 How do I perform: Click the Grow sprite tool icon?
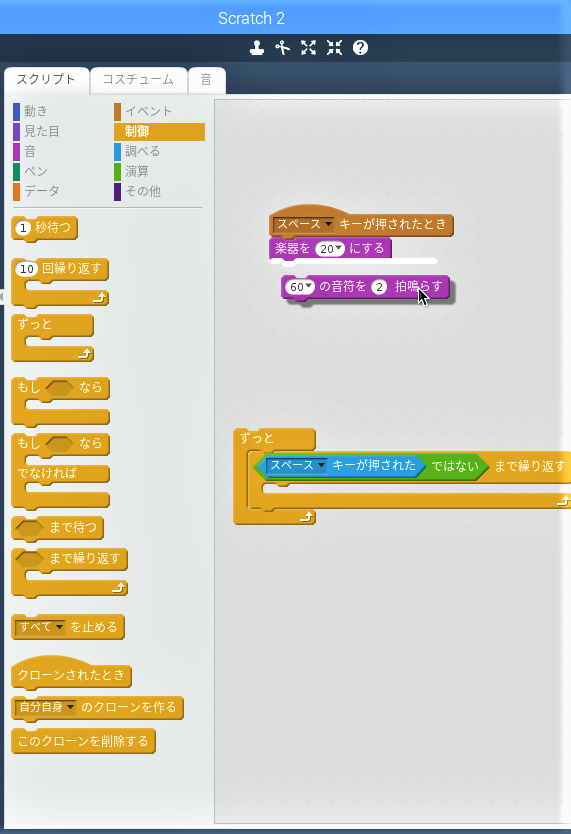coord(308,48)
